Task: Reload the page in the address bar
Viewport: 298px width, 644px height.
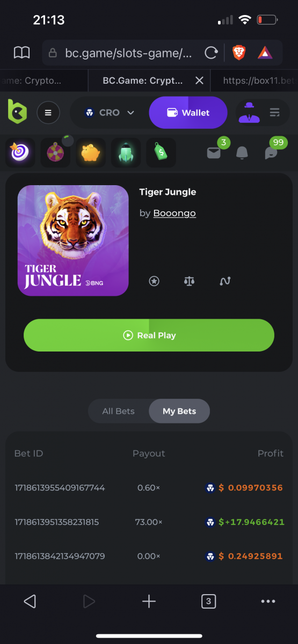Action: tap(211, 53)
